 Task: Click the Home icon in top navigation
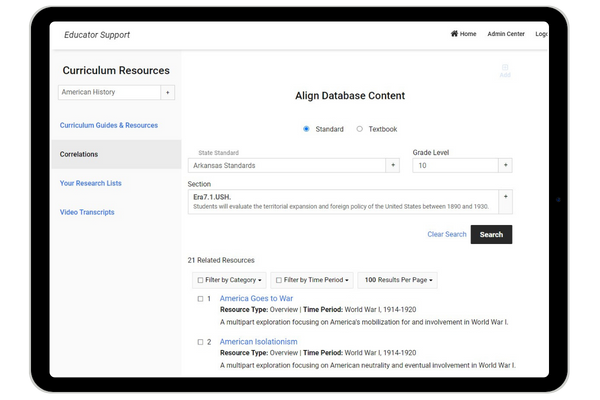point(455,34)
